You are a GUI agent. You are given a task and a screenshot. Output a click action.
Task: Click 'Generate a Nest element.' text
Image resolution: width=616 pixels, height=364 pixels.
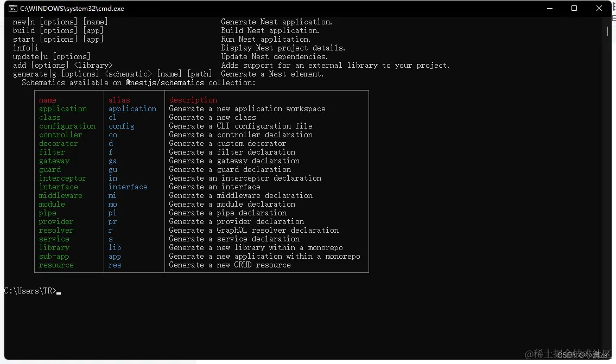(272, 74)
